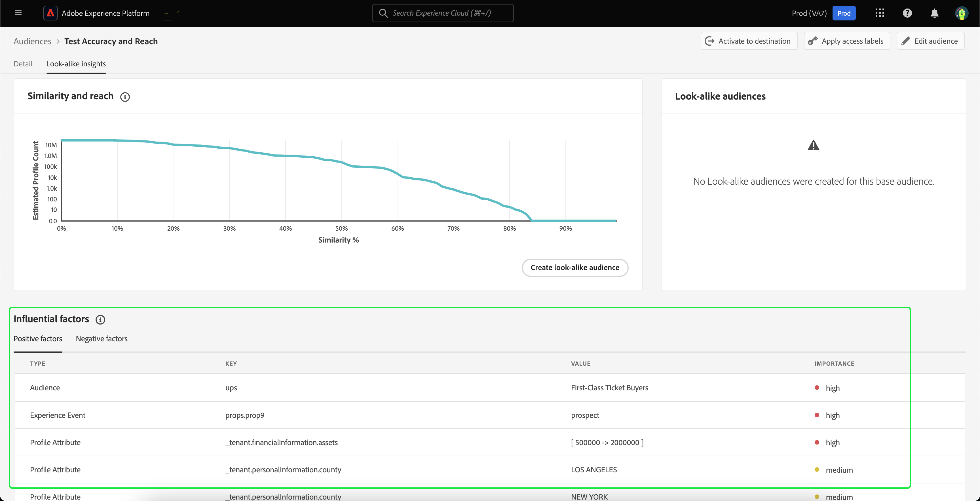Click the Edit audience button

[930, 41]
